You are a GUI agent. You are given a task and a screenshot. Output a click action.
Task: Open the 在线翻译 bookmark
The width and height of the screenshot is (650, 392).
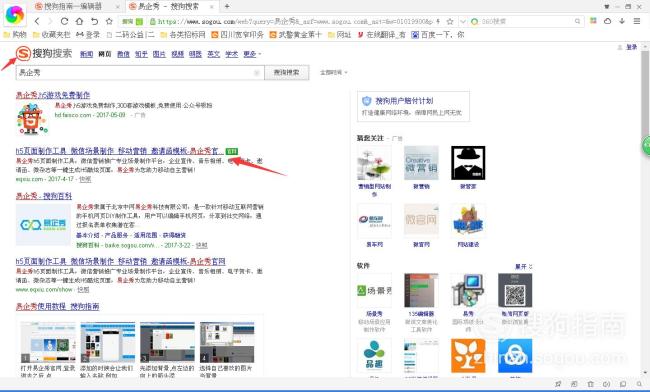(x=381, y=35)
